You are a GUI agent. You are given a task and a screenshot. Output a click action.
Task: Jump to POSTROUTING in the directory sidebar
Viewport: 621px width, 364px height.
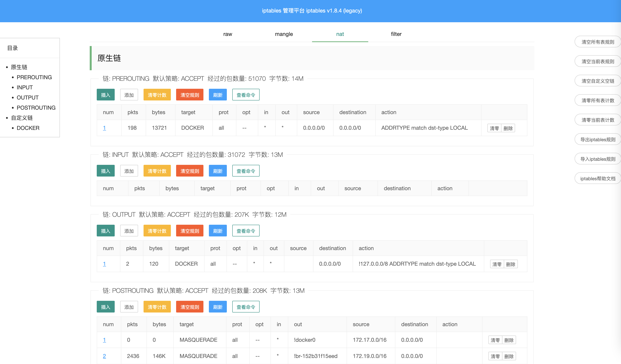tap(36, 108)
